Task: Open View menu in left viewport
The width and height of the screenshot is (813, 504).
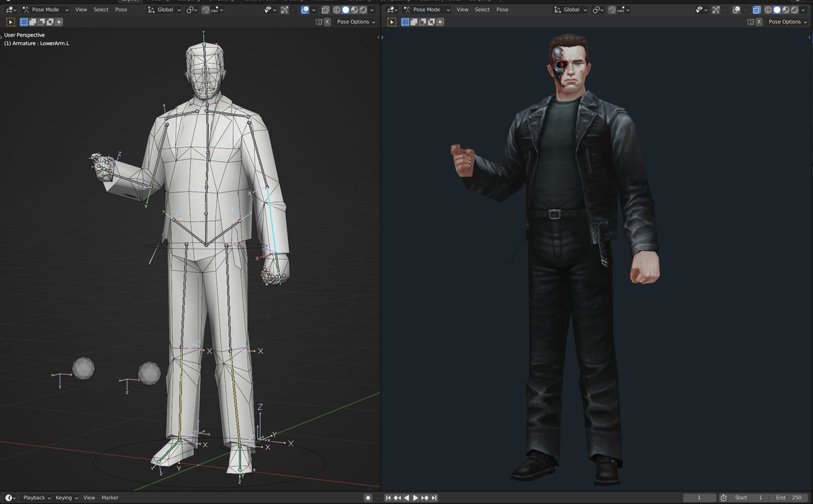Action: point(81,9)
